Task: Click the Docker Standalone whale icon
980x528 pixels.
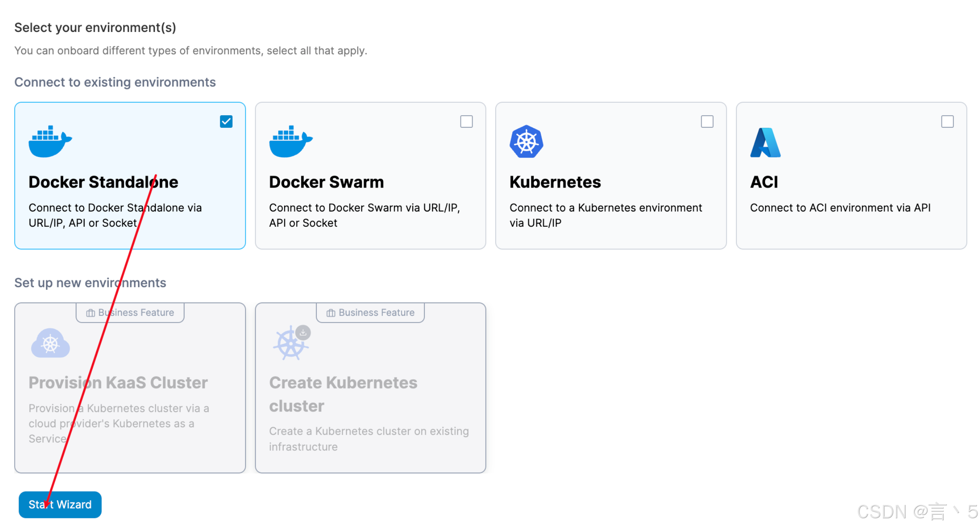Action: pos(50,141)
